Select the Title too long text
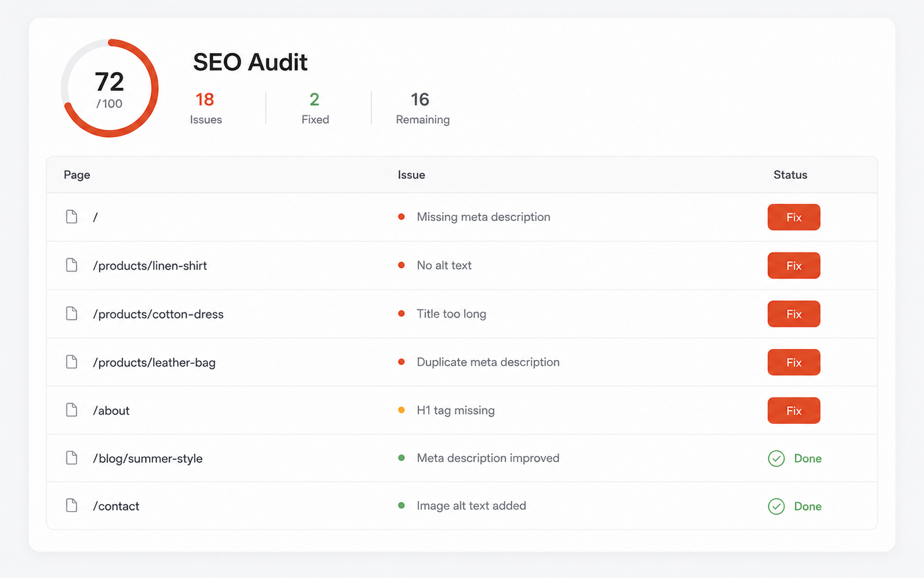Viewport: 924px width, 578px height. pyautogui.click(x=451, y=313)
